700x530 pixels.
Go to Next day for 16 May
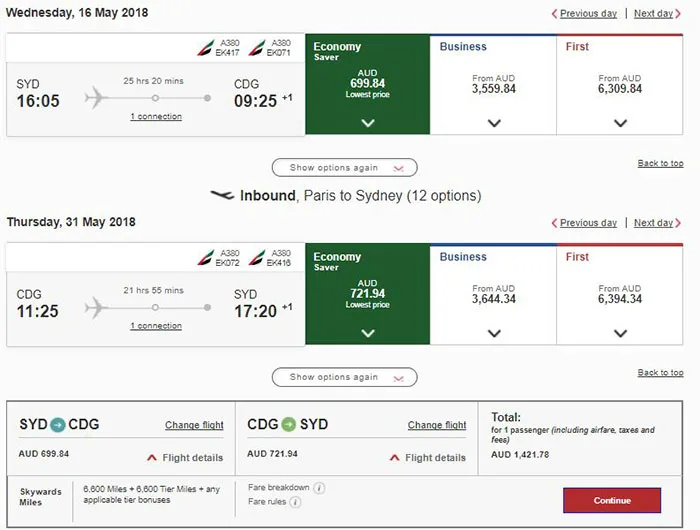[655, 14]
